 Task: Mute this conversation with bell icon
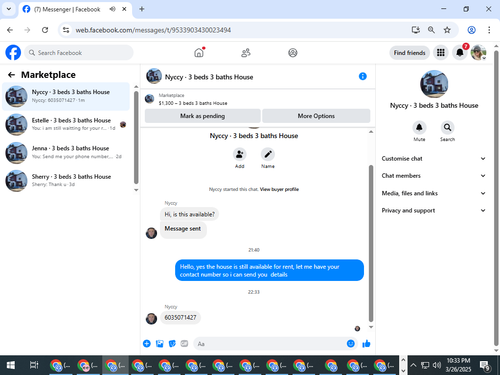pos(419,127)
